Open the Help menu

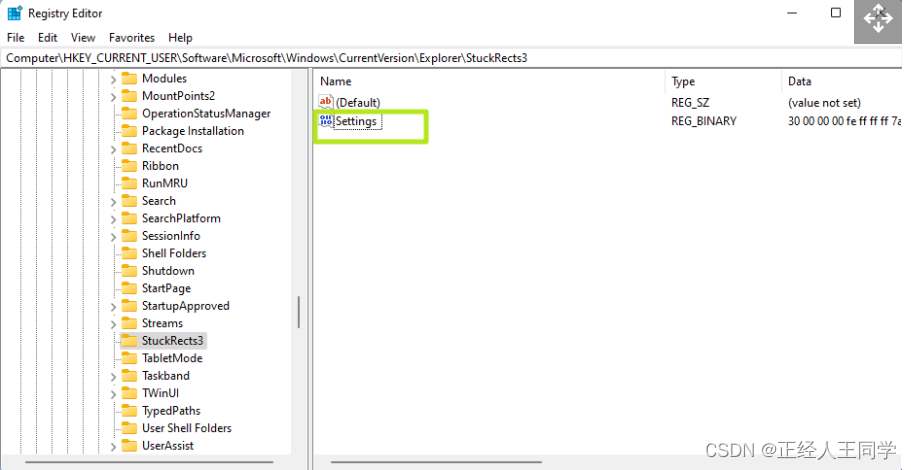coord(180,38)
